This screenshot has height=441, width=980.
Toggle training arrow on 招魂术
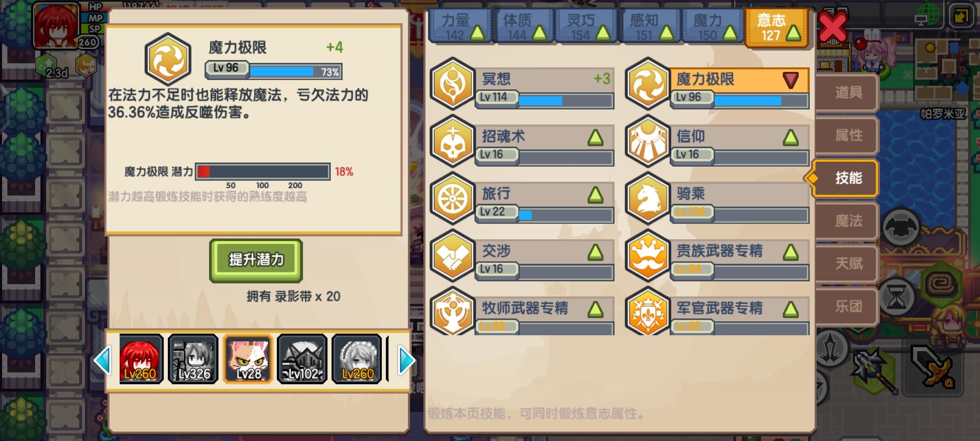595,138
